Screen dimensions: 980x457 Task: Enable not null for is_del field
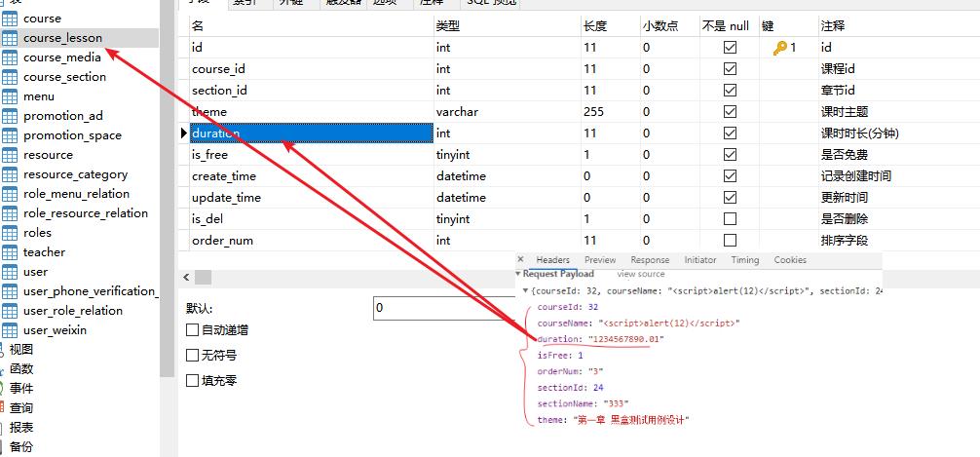click(x=729, y=219)
